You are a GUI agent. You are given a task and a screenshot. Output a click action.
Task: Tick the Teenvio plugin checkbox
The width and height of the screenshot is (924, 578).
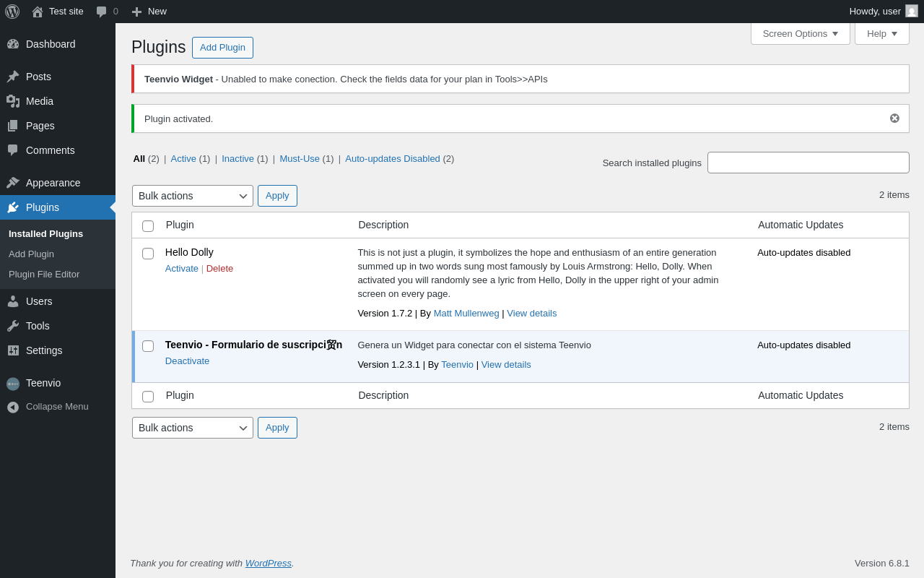pyautogui.click(x=148, y=346)
